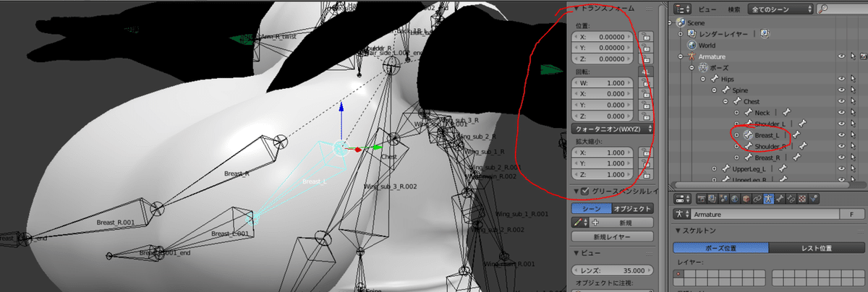Collapse the Chest tree node

click(726, 101)
